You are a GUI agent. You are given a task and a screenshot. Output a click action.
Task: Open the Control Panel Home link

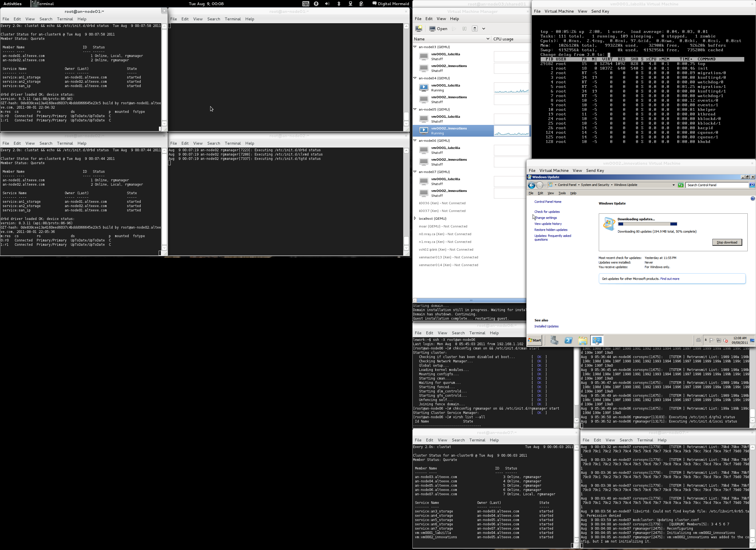pyautogui.click(x=548, y=202)
